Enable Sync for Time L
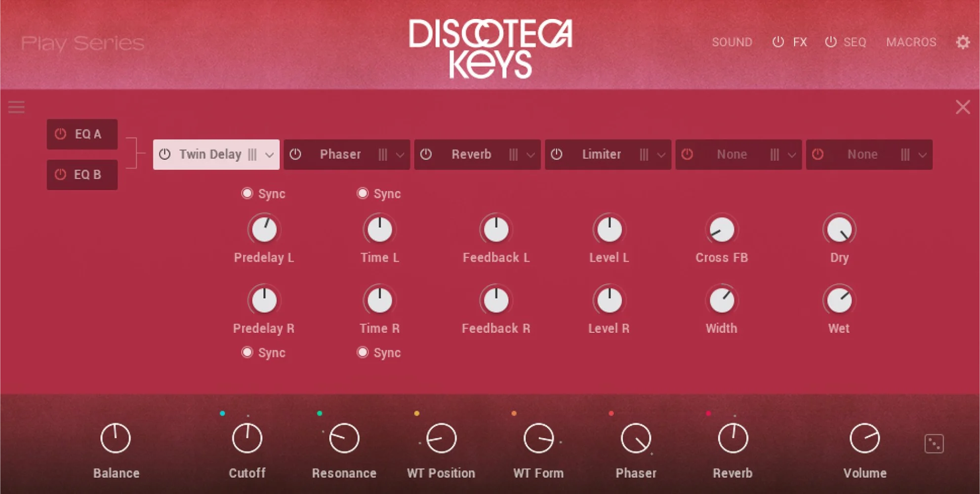This screenshot has width=980, height=494. [x=362, y=193]
